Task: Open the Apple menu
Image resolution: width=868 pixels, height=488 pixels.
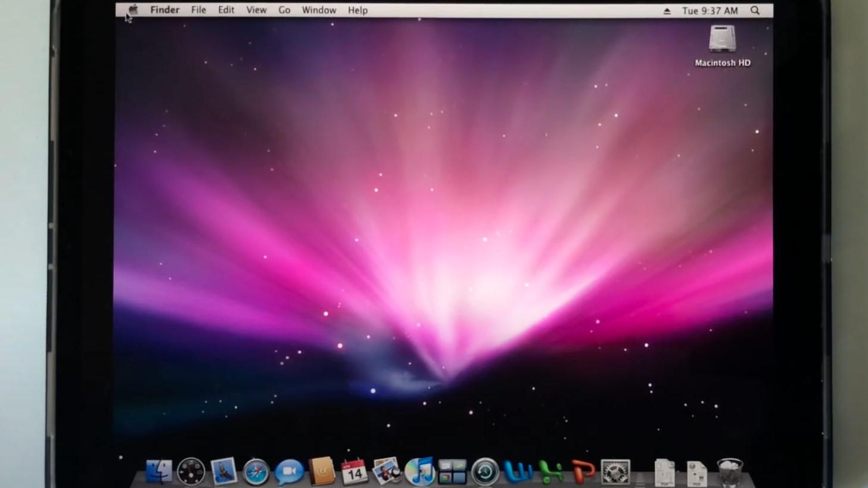Action: pyautogui.click(x=133, y=10)
